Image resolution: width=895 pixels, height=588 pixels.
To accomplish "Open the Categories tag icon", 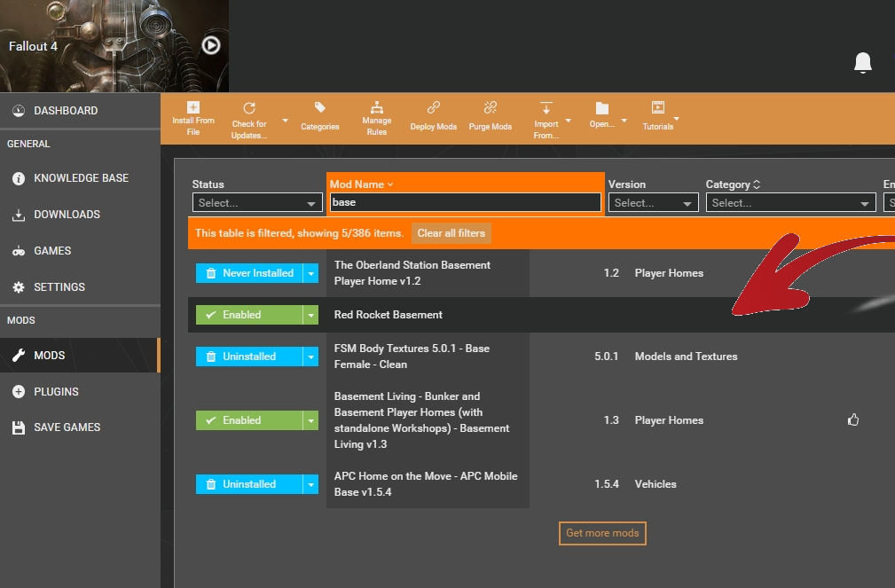I will [319, 107].
